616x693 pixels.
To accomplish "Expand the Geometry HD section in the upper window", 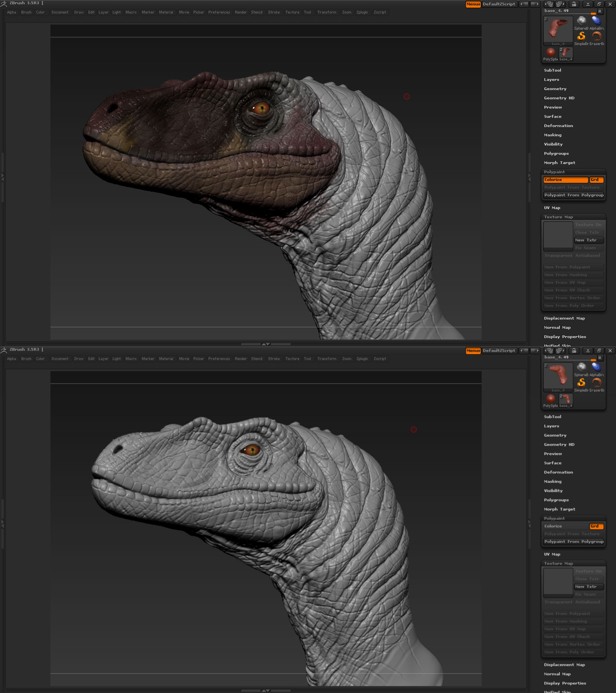I will pyautogui.click(x=559, y=98).
